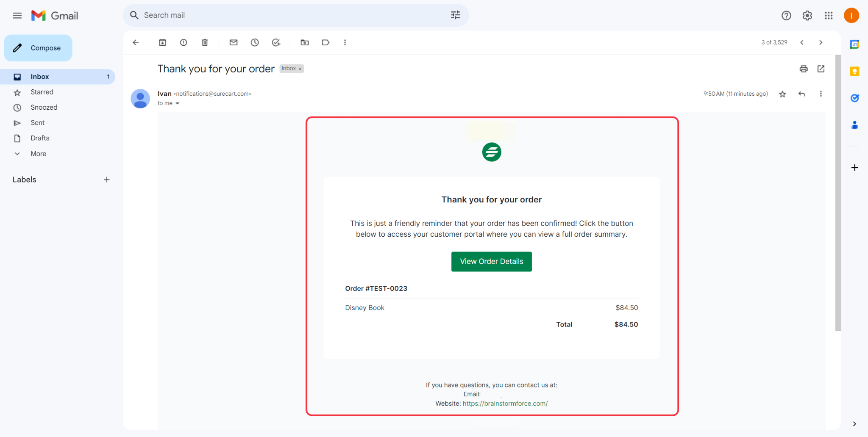Switch to the Inbox
Viewport: 868px width, 437px height.
(39, 76)
